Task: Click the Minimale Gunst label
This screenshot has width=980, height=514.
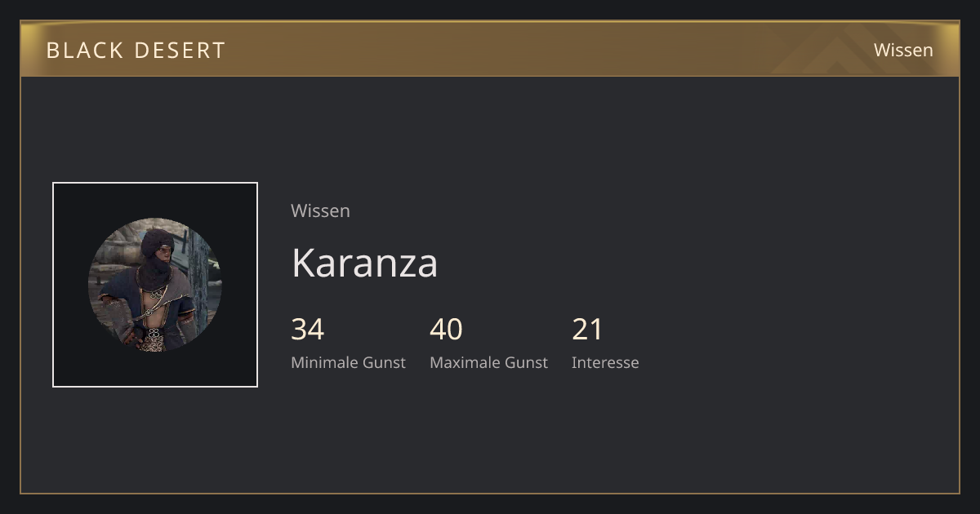Action: tap(348, 363)
